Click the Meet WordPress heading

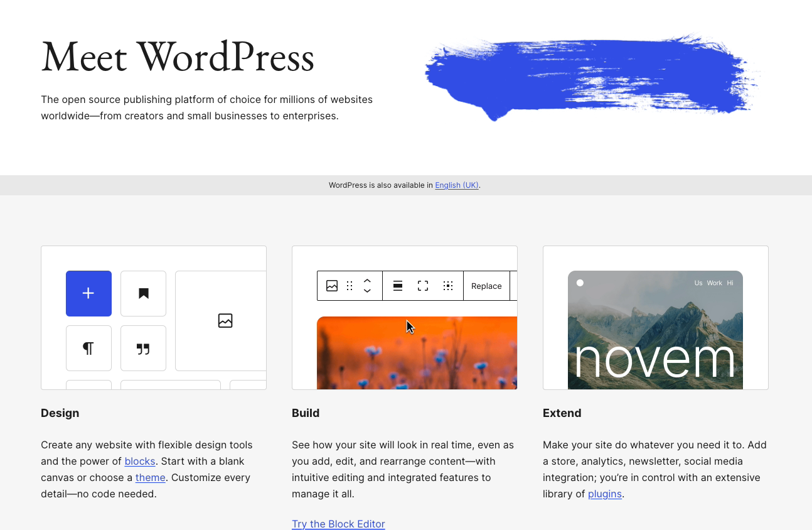click(x=178, y=57)
